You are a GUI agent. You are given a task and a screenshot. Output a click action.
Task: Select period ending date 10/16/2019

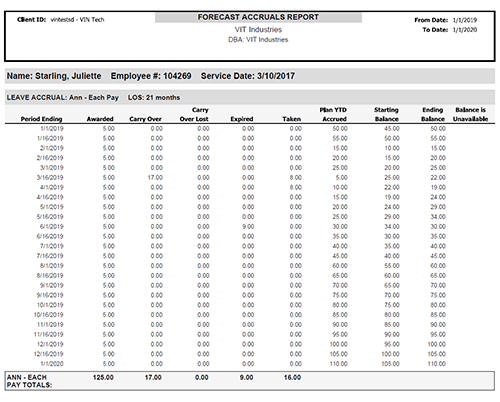[49, 315]
